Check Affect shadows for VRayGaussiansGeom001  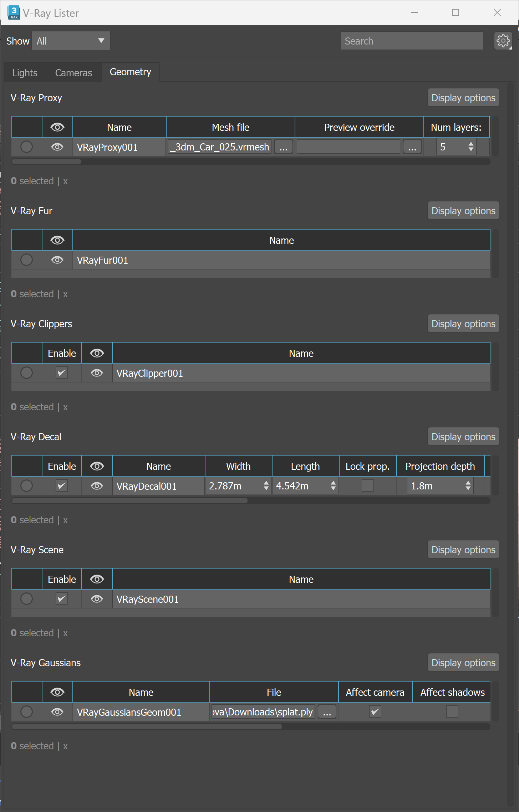click(x=452, y=712)
